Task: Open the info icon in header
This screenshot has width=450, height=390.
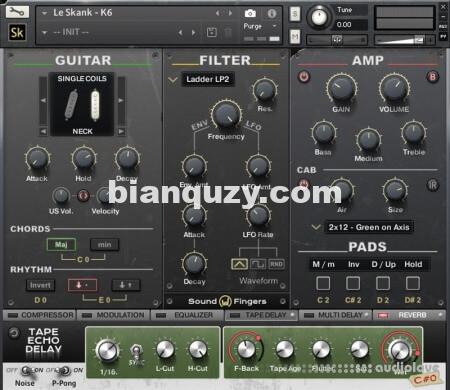Action: point(272,13)
